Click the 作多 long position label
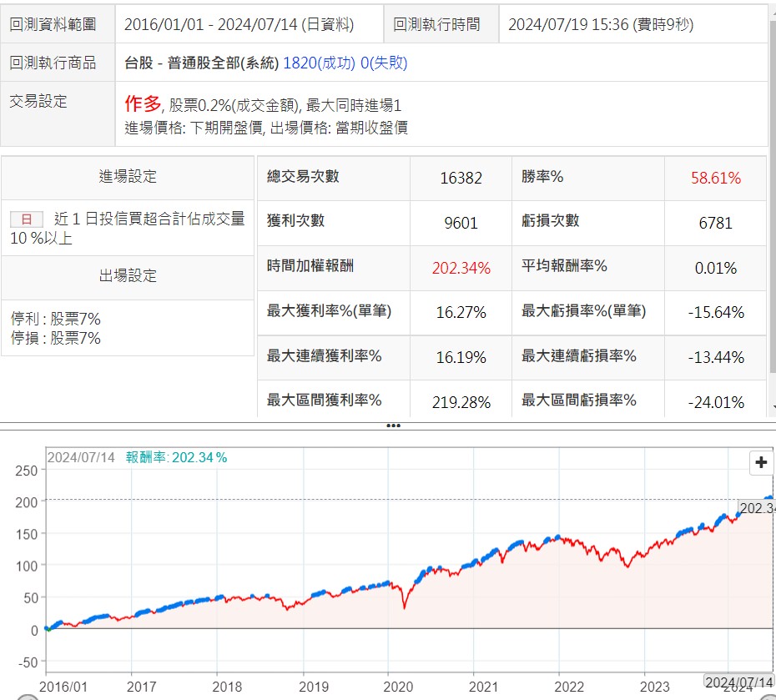Viewport: 776px width, 700px height. (143, 104)
